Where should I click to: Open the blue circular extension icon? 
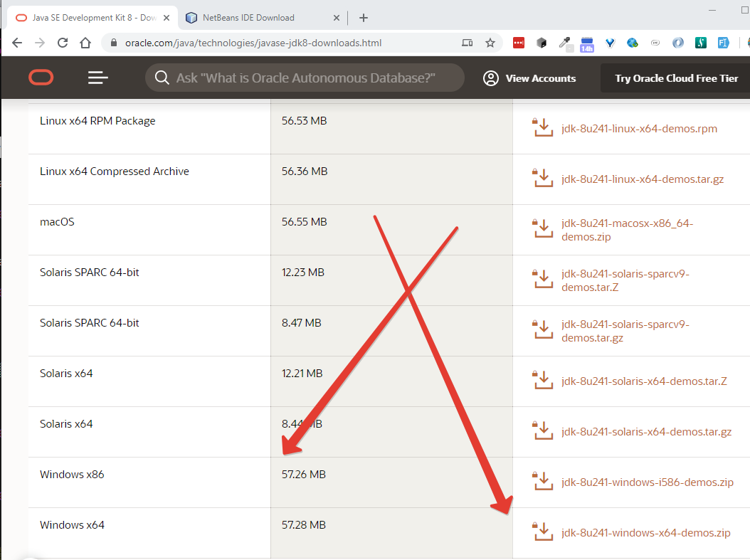pyautogui.click(x=677, y=43)
